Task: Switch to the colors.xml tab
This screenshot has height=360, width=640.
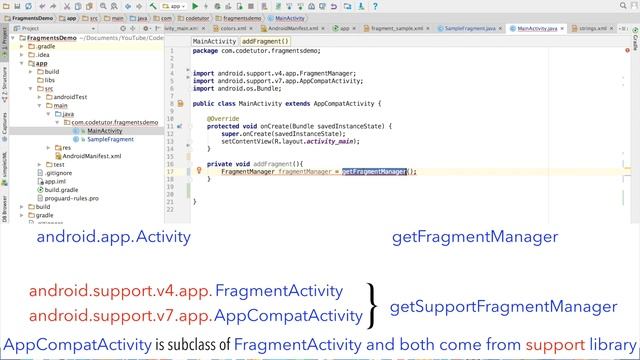Action: tap(233, 29)
